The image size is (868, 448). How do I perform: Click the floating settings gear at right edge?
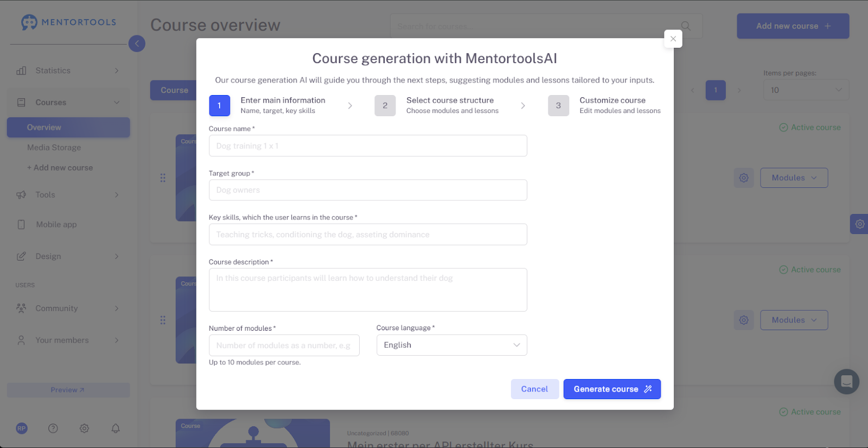(859, 224)
